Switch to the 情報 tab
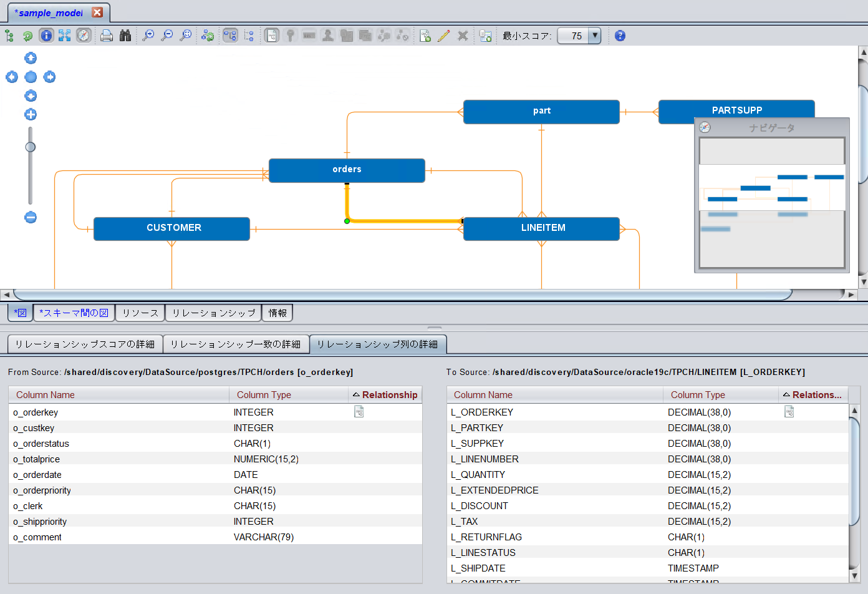The width and height of the screenshot is (868, 594). 277,313
